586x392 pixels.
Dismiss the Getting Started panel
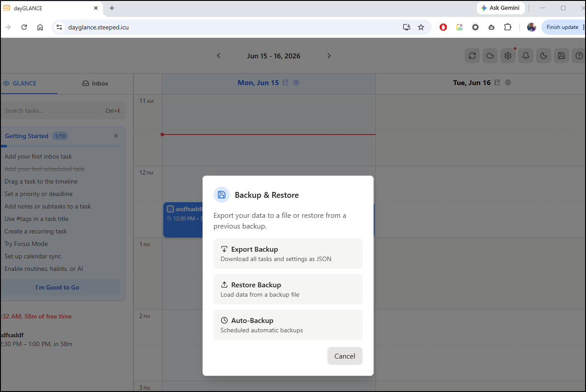coord(116,136)
